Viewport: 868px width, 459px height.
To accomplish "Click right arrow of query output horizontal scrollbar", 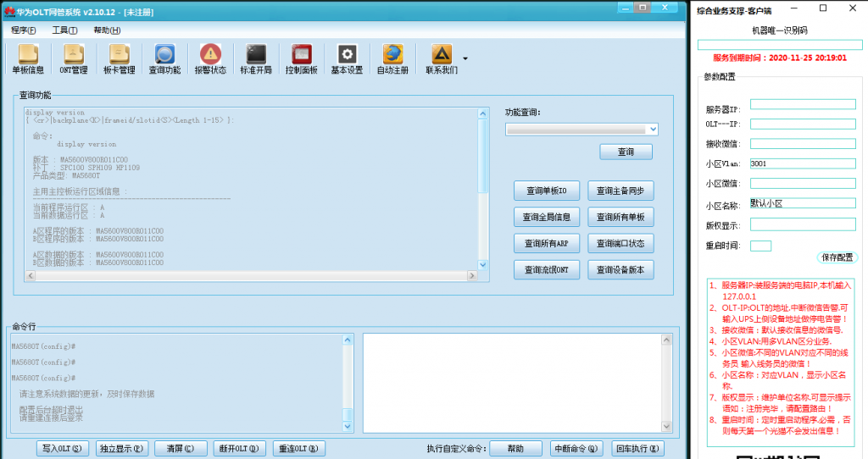I will 472,275.
